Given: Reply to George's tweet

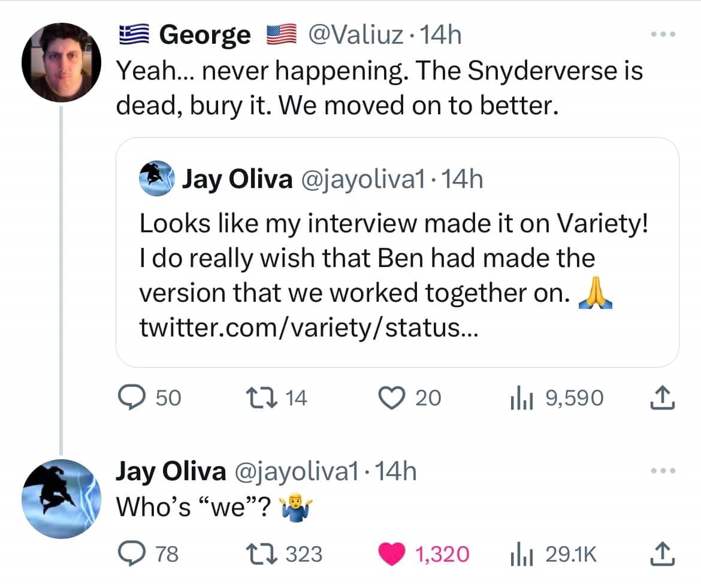Looking at the screenshot, I should (x=129, y=398).
